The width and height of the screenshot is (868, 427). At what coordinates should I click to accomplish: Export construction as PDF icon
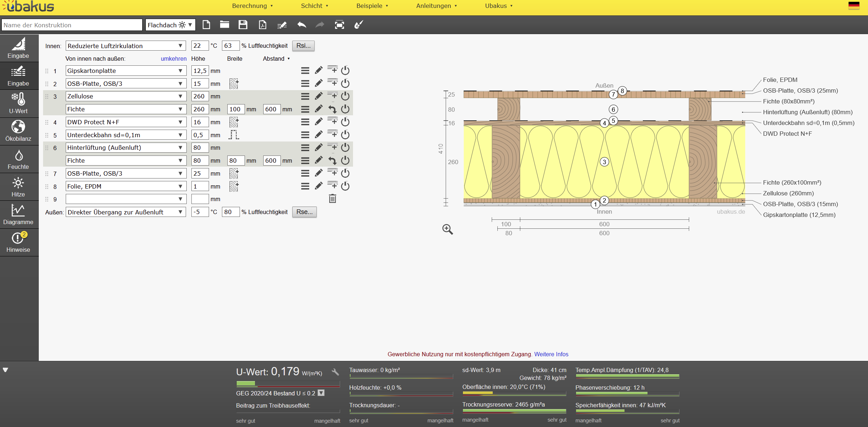(263, 25)
